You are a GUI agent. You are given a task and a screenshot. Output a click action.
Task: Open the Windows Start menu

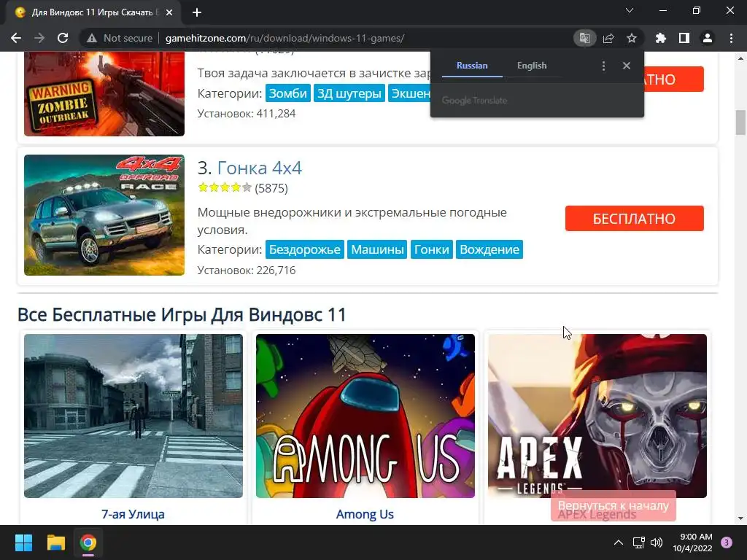click(x=23, y=542)
